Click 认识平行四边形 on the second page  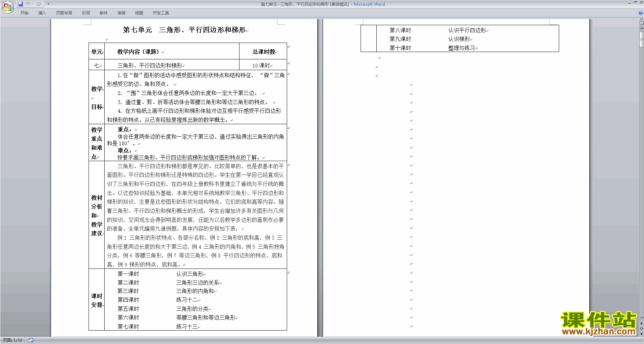pos(467,30)
